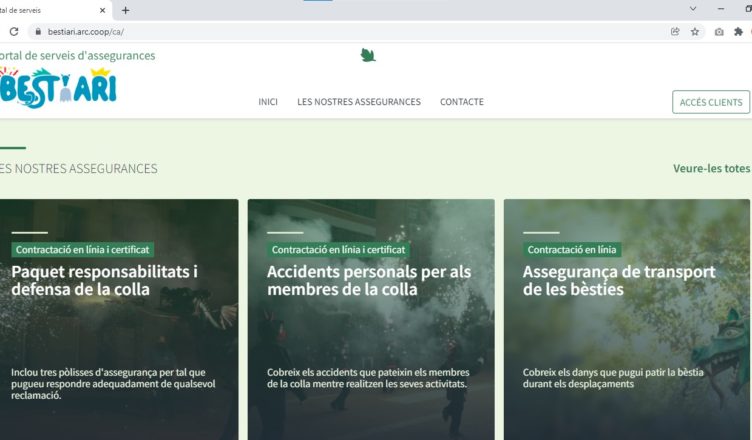Viewport: 752px width, 440px height.
Task: Click the ACCÉS CLIENTS button
Action: (x=711, y=102)
